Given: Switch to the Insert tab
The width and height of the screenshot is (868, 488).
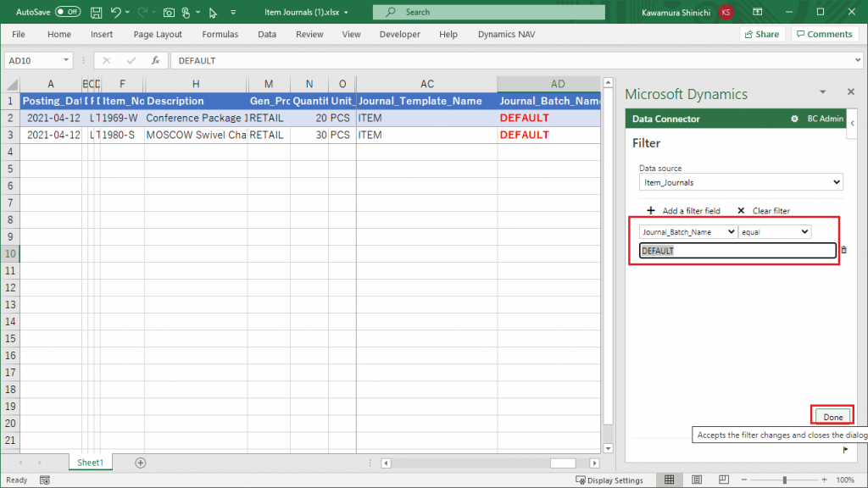Looking at the screenshot, I should point(102,34).
